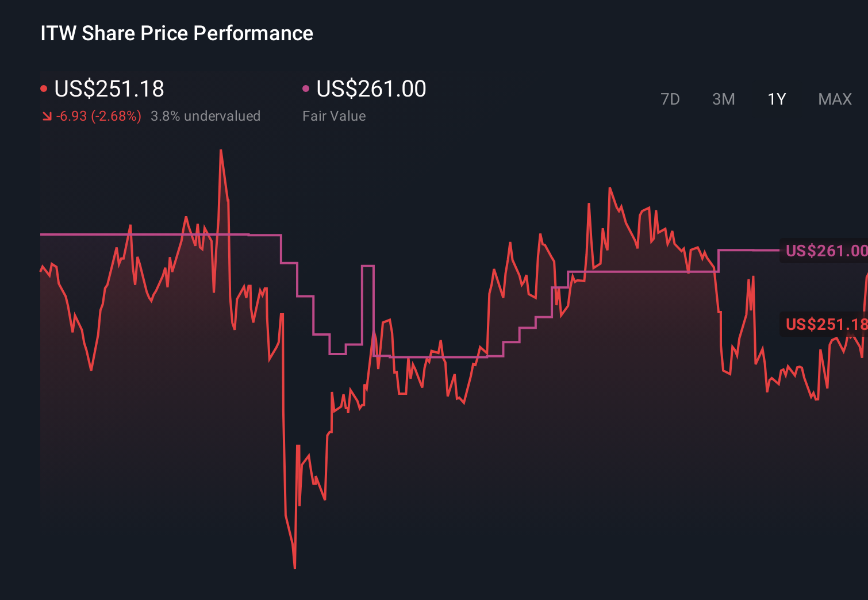Click the Fair Value caption text

(334, 116)
